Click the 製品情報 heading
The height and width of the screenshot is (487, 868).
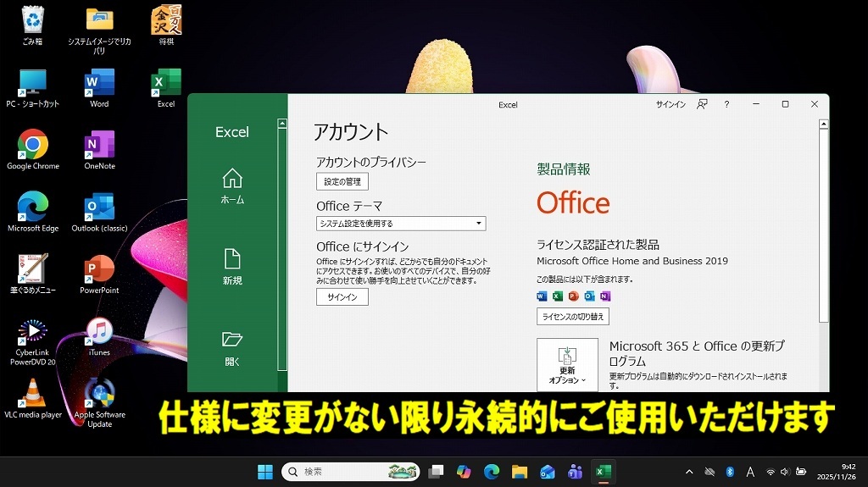(x=564, y=169)
